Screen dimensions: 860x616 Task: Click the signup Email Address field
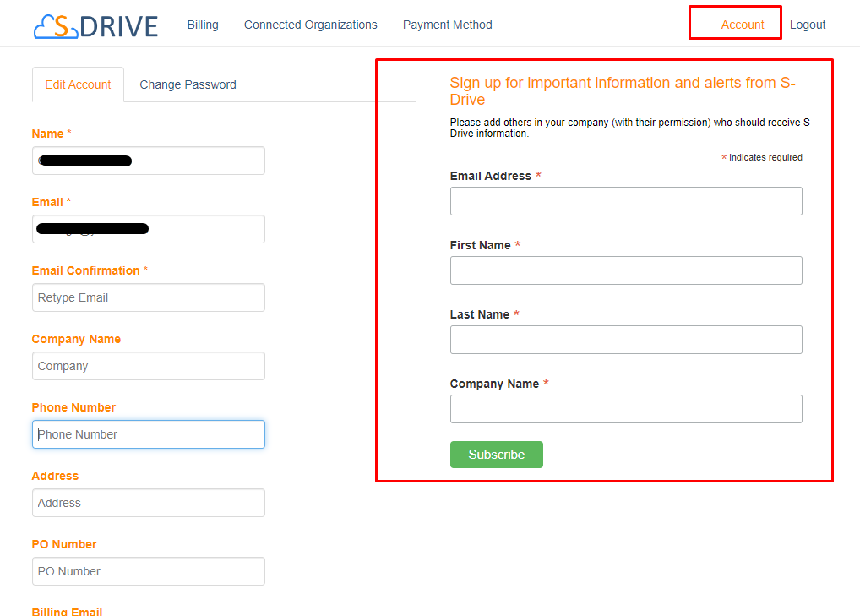(625, 201)
